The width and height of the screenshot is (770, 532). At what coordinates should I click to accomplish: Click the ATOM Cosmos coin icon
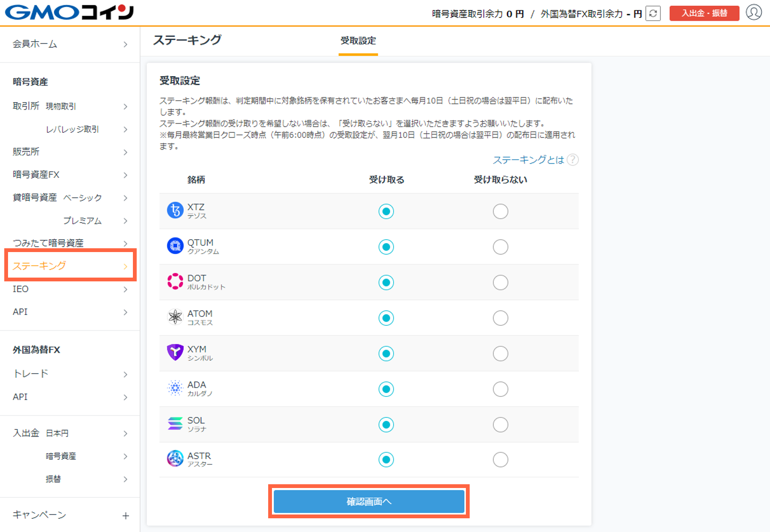175,317
